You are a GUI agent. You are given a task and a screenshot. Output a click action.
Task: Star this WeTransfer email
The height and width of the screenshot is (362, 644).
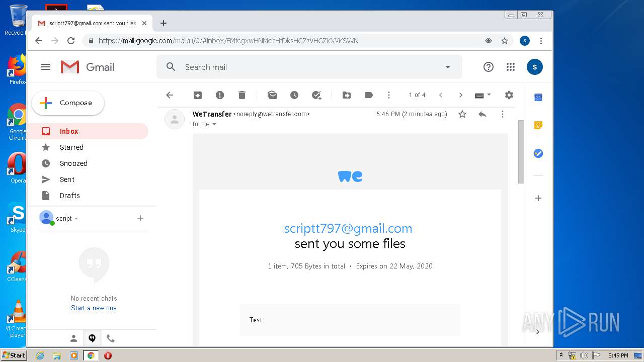[x=462, y=114]
